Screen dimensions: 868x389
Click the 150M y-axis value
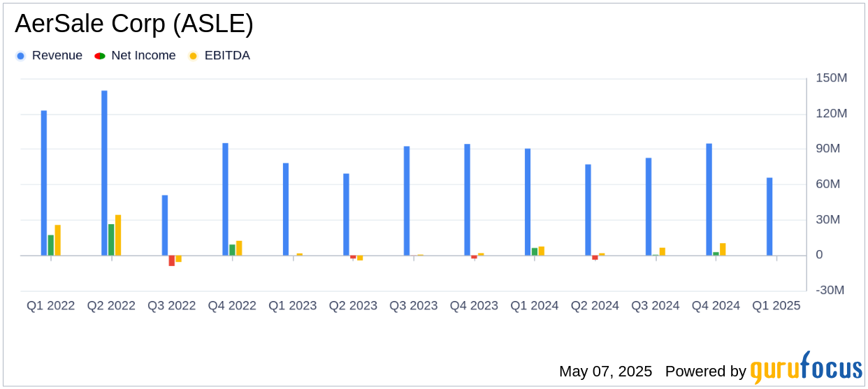[x=832, y=78]
